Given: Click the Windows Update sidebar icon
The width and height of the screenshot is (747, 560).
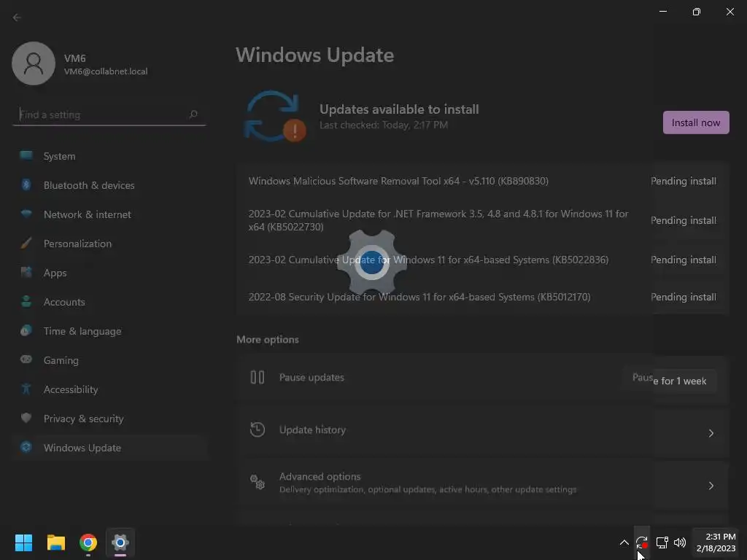Looking at the screenshot, I should pyautogui.click(x=26, y=447).
